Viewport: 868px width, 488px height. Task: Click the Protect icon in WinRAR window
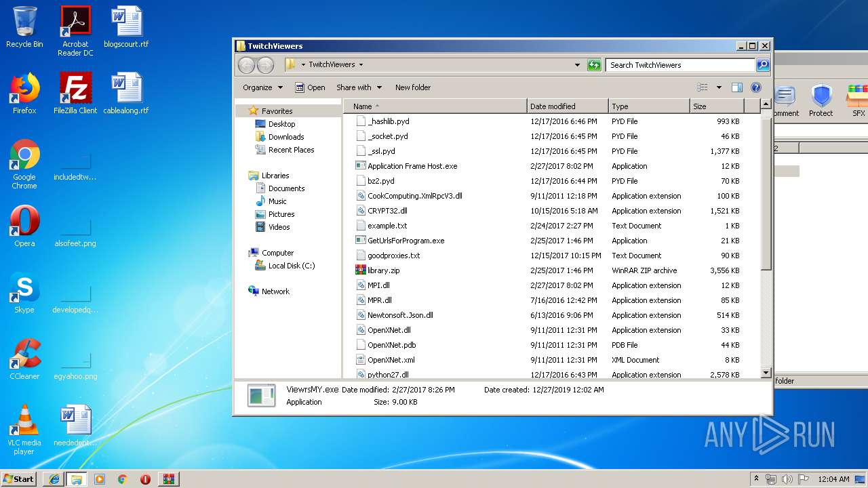[821, 101]
